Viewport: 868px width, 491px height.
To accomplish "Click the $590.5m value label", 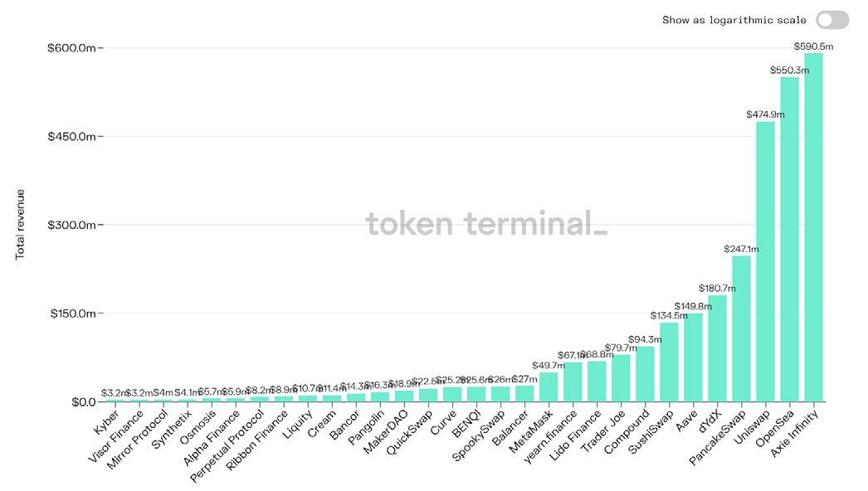I will click(x=813, y=46).
